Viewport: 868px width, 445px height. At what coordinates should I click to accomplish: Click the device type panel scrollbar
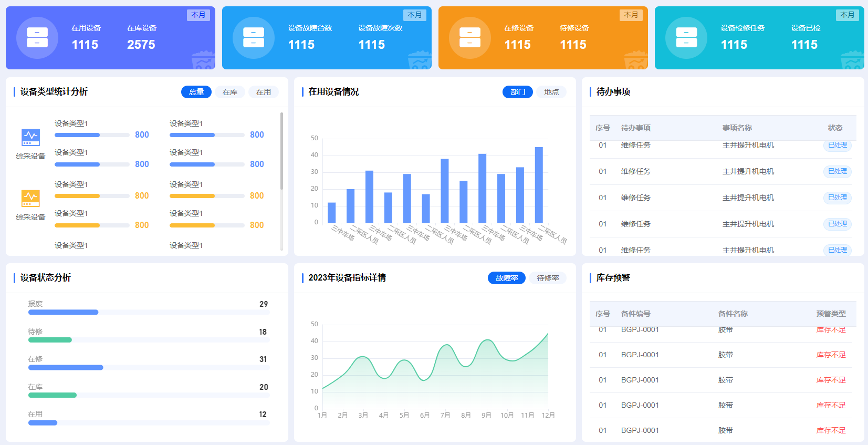click(281, 151)
